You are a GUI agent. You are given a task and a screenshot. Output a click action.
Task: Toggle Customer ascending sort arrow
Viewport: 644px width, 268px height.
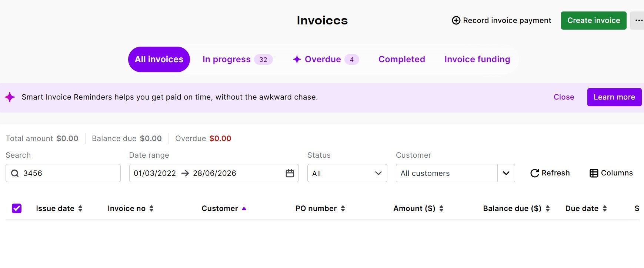(x=244, y=208)
